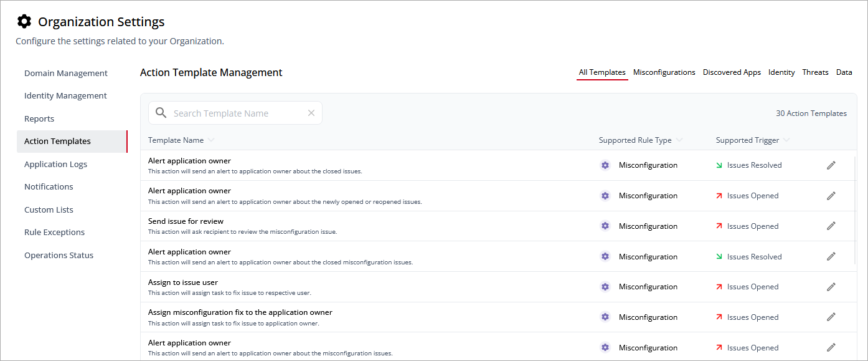Click the Organization Settings gear icon
This screenshot has height=361, width=868.
[x=24, y=22]
